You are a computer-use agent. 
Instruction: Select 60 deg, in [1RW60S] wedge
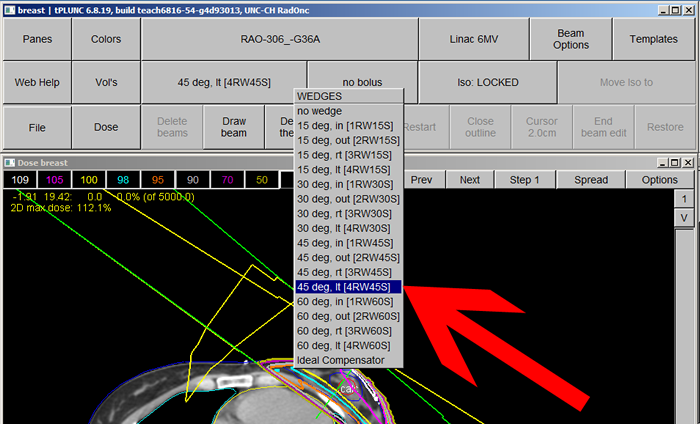click(x=348, y=302)
